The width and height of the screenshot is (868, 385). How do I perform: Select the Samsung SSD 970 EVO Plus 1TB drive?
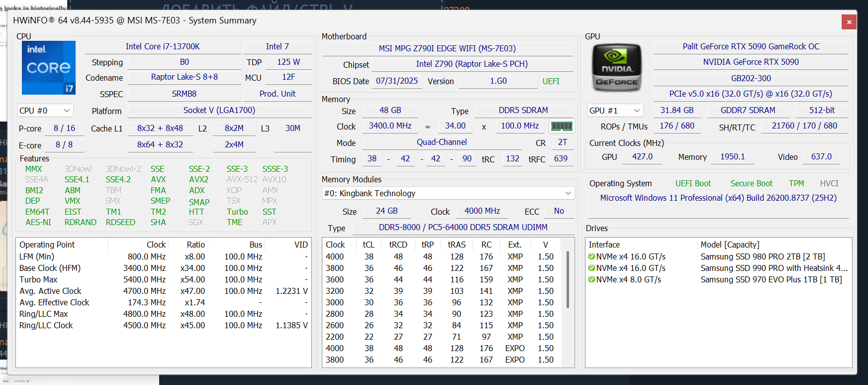click(x=718, y=280)
